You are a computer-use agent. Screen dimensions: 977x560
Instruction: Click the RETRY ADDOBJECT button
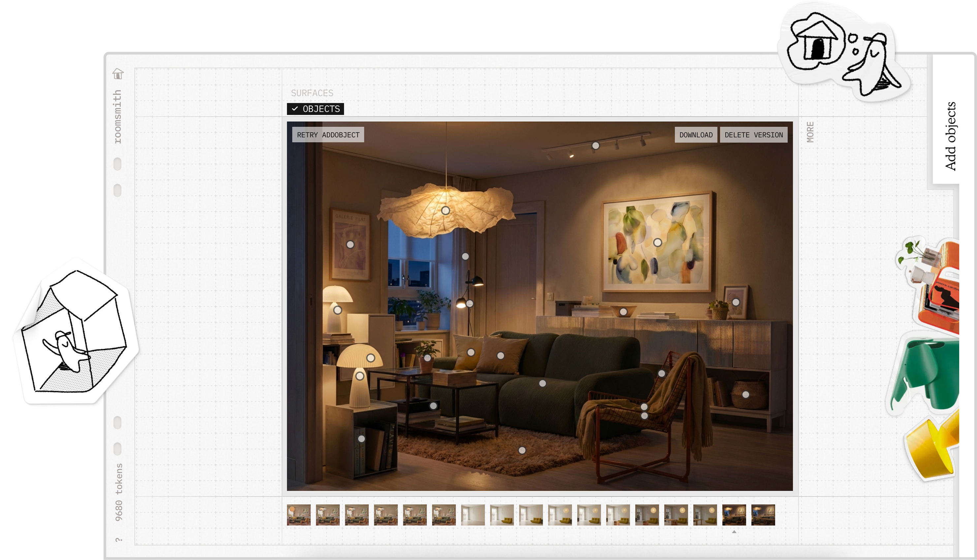[x=328, y=135]
